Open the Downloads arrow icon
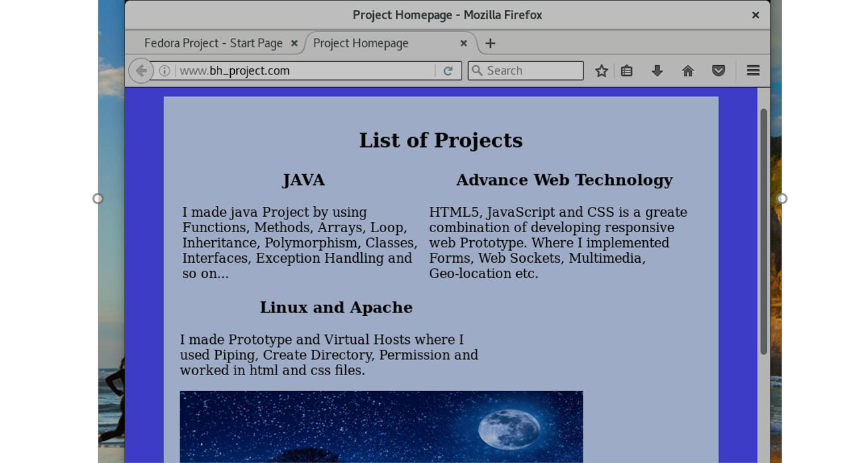The height and width of the screenshot is (463, 868). (x=657, y=71)
